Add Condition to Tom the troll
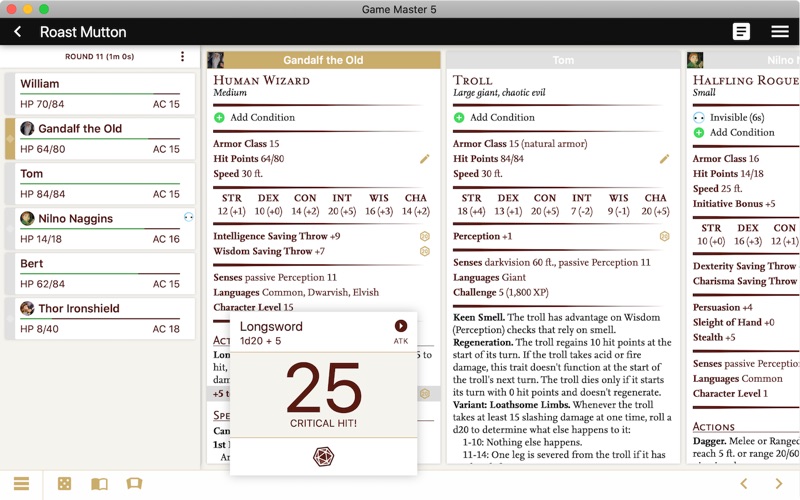This screenshot has width=800, height=500. (494, 117)
